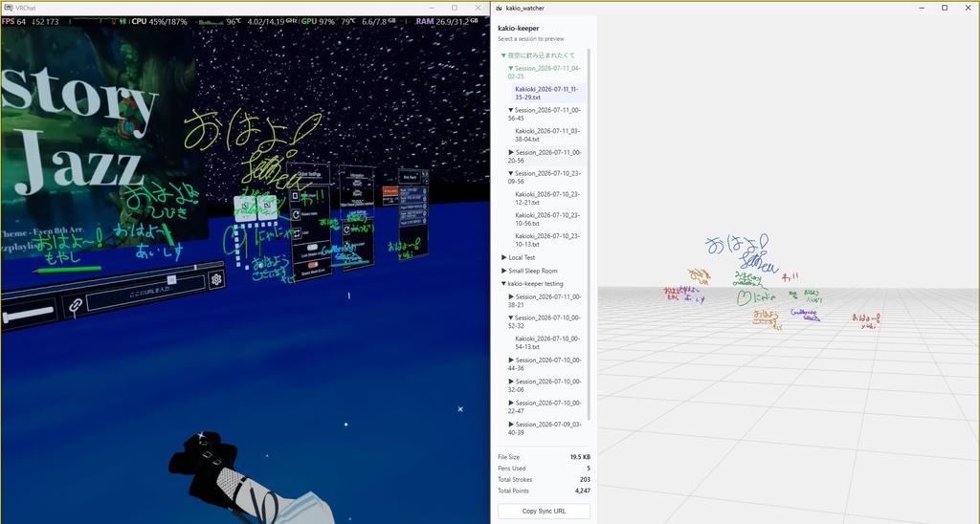
Task: Toggle the Lock (Master only) switch in VRChat
Action: point(311,248)
